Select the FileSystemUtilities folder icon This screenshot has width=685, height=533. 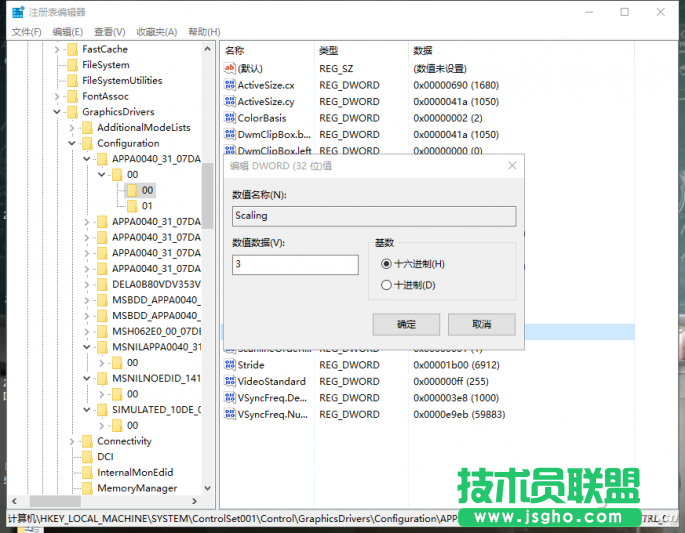(73, 81)
